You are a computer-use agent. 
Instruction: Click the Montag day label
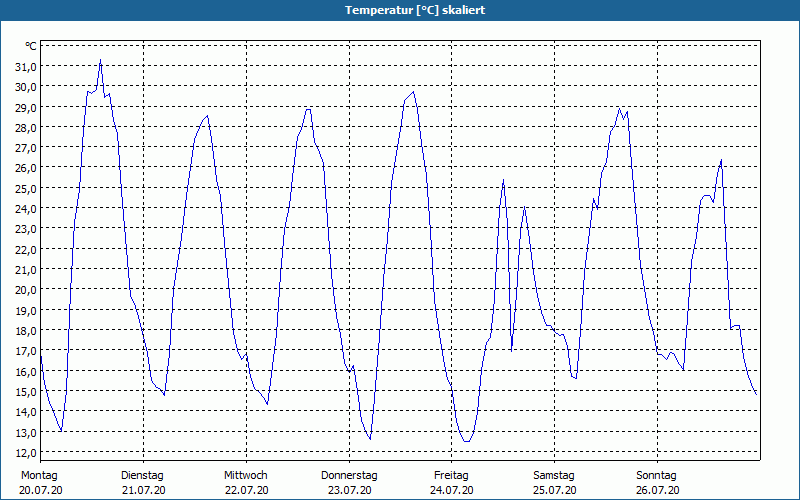pos(39,476)
